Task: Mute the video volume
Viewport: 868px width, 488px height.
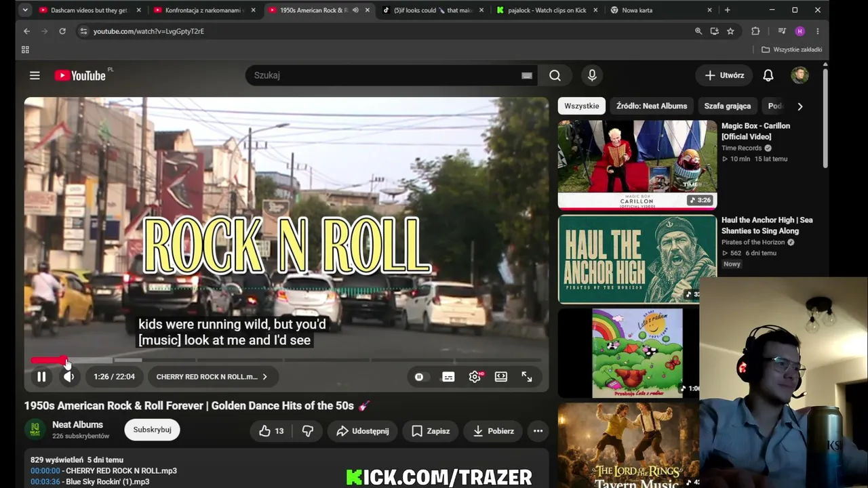Action: 68,377
